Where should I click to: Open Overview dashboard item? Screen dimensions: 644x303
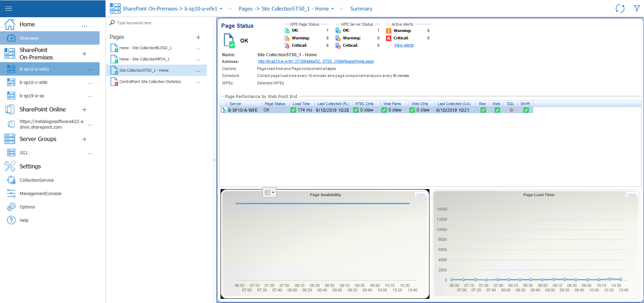(50, 38)
